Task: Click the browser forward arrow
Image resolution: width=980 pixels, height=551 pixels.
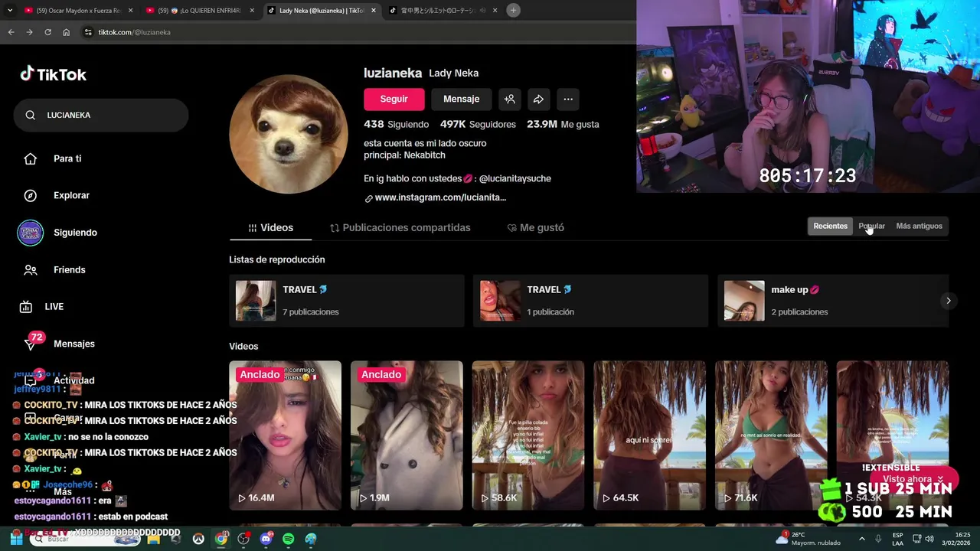Action: (x=29, y=32)
